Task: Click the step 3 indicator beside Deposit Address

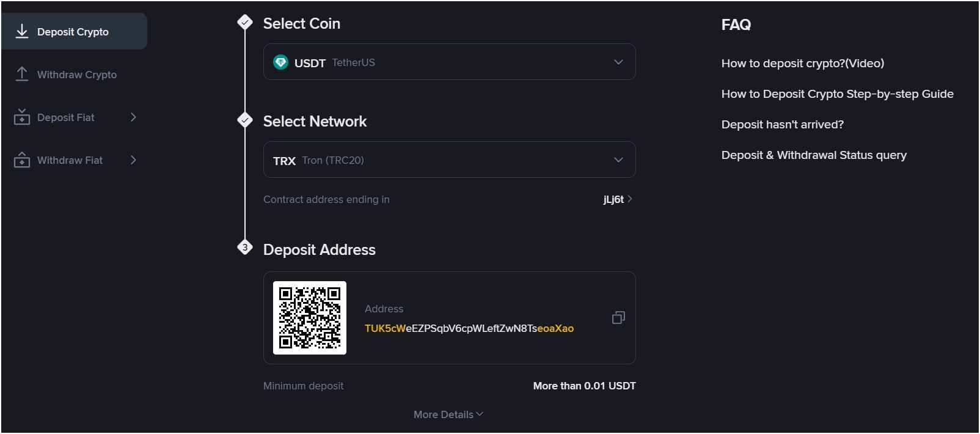Action: (244, 247)
